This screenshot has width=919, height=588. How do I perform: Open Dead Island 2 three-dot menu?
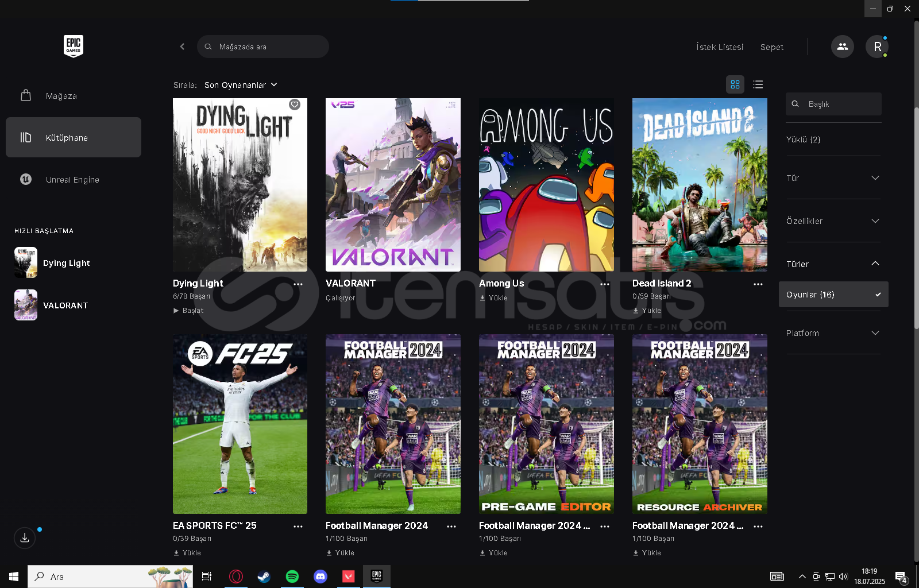coord(758,284)
